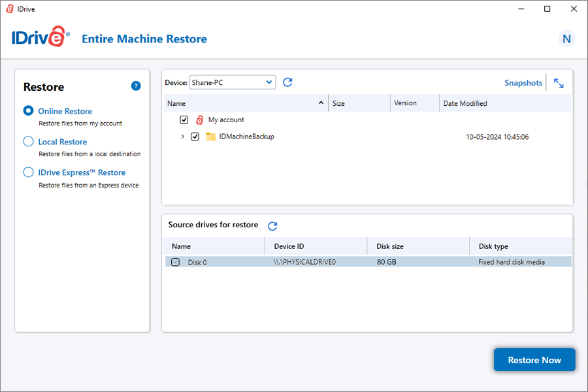The image size is (588, 392).
Task: Click the IDrive app icon in the title bar
Action: click(10, 9)
